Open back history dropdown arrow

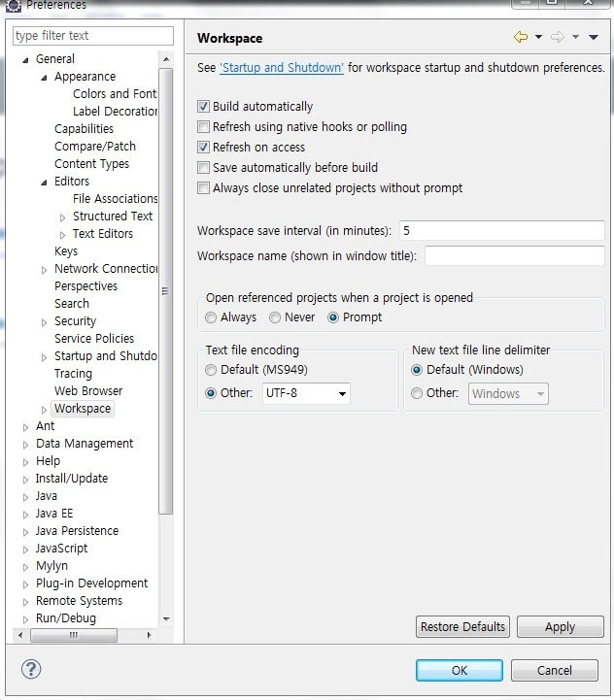[x=539, y=37]
